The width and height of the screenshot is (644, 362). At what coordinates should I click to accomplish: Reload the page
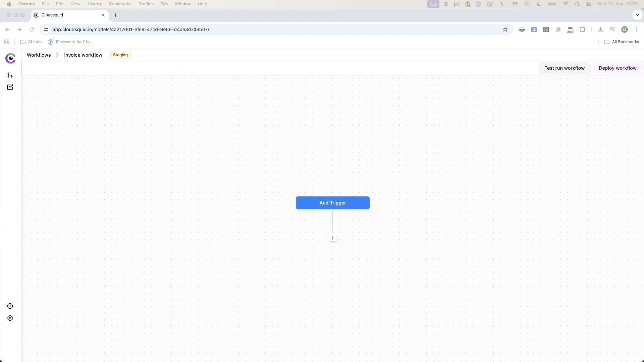[32, 29]
